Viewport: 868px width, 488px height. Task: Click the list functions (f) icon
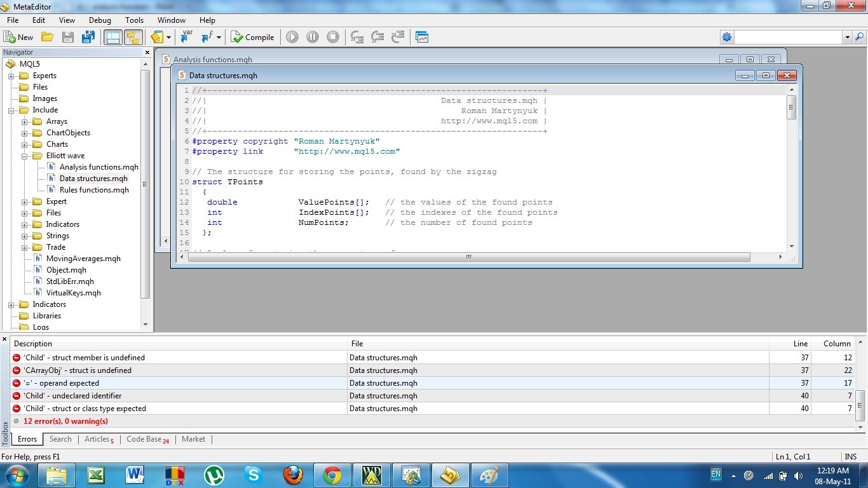pos(207,37)
